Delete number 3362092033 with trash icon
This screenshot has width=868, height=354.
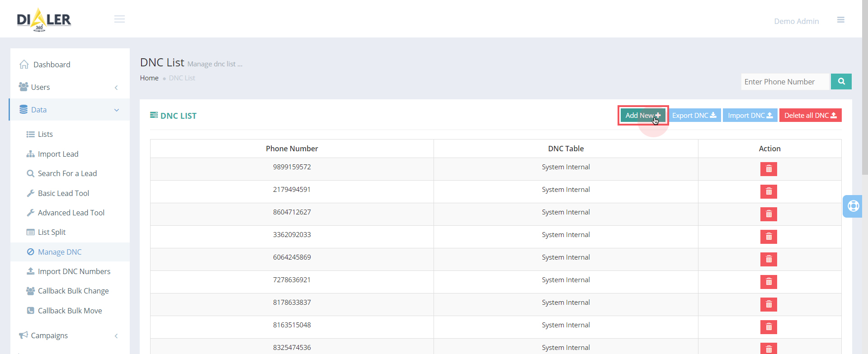[x=769, y=237]
